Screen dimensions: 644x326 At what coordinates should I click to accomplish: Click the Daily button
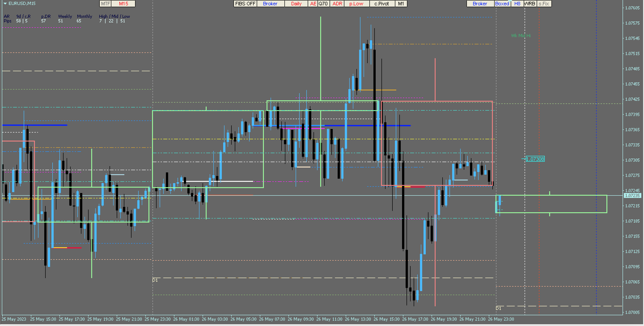click(296, 4)
